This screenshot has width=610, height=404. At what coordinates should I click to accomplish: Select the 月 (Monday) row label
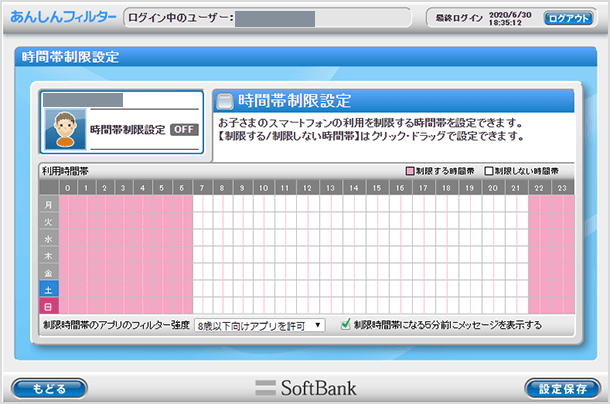[48, 204]
